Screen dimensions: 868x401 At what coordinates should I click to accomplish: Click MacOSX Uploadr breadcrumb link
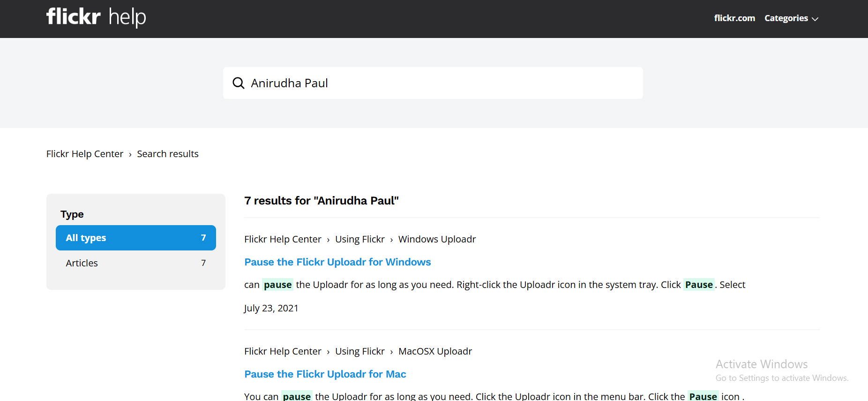(x=435, y=351)
